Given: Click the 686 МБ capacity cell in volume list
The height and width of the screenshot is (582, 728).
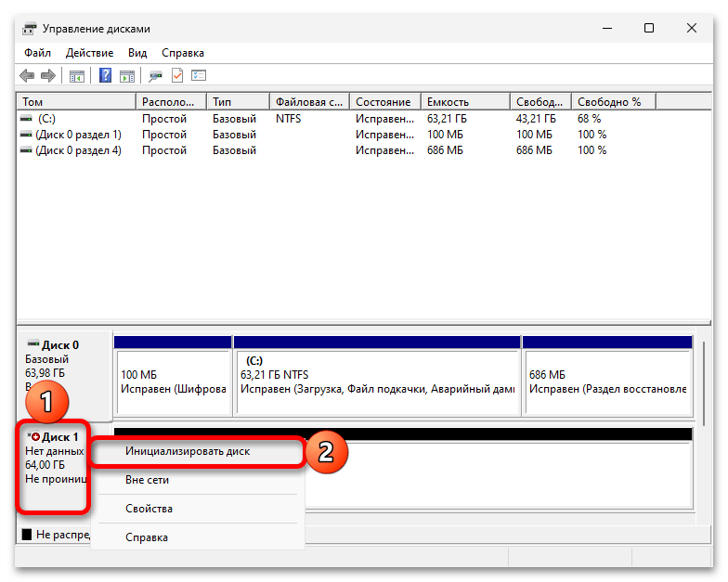Looking at the screenshot, I should [x=445, y=150].
